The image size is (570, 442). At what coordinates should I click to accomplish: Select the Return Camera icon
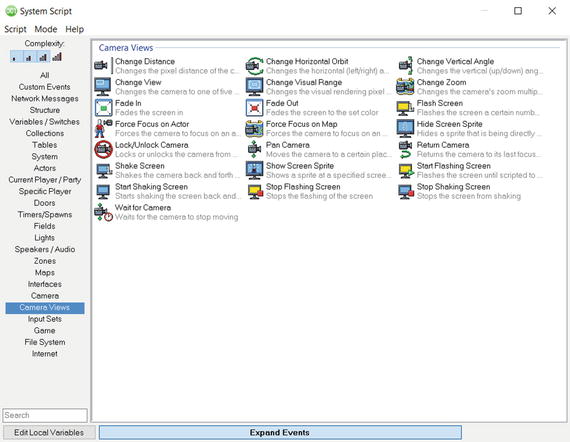[x=405, y=149]
